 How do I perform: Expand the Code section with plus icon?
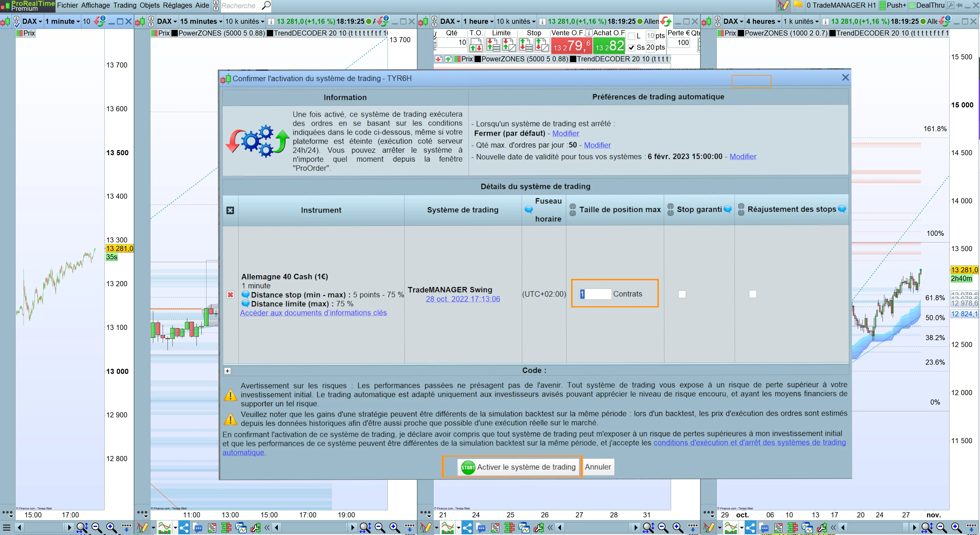[227, 371]
